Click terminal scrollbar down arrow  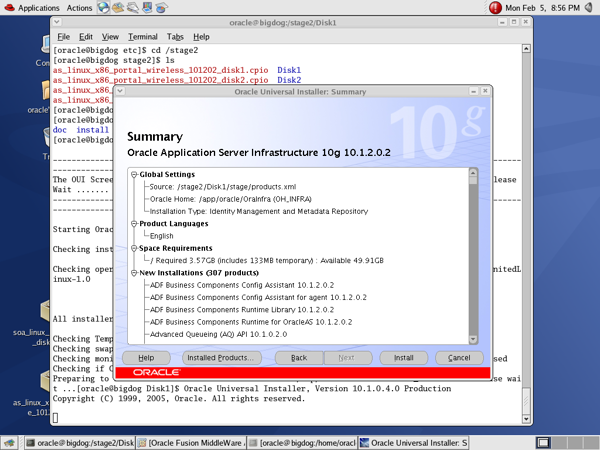[527, 419]
